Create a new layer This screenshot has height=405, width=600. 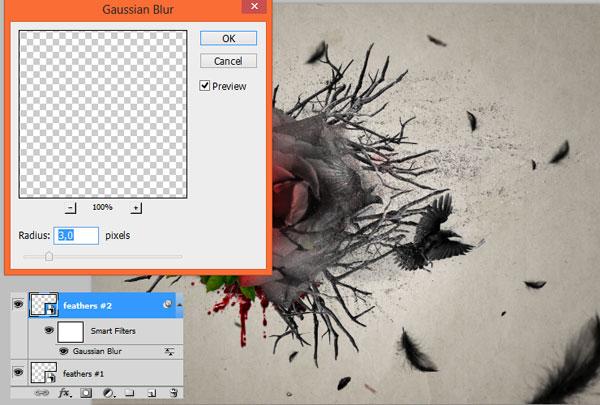point(151,393)
